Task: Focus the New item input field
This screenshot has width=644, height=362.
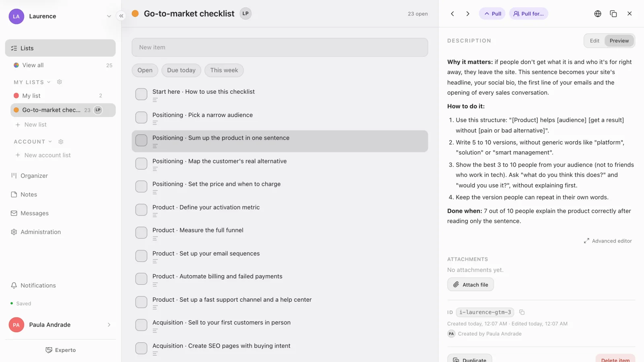Action: pos(280,47)
